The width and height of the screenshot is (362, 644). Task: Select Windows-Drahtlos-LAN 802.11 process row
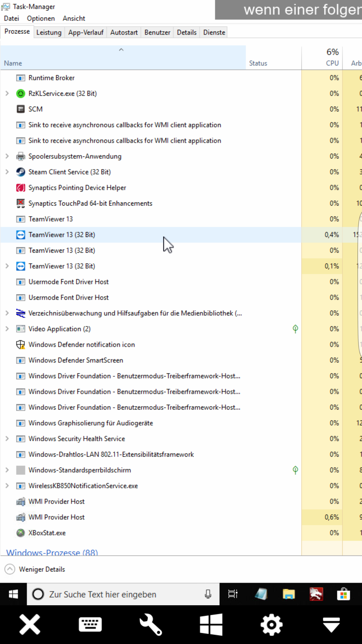tap(181, 454)
